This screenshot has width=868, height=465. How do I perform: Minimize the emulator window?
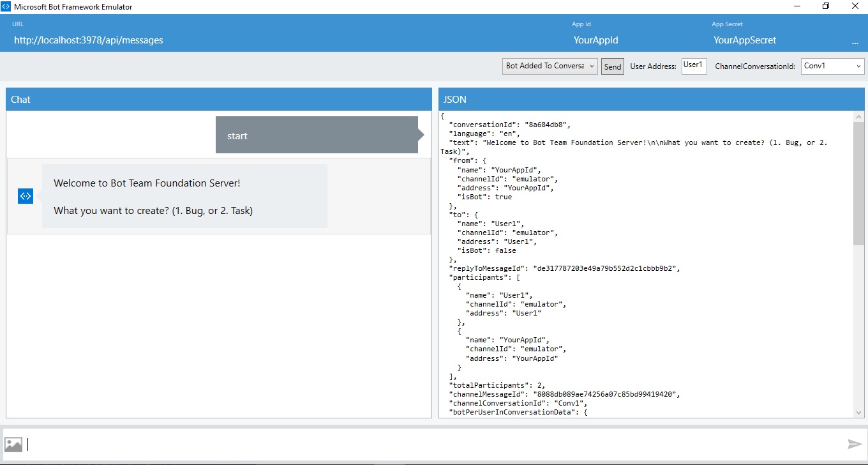(x=797, y=6)
